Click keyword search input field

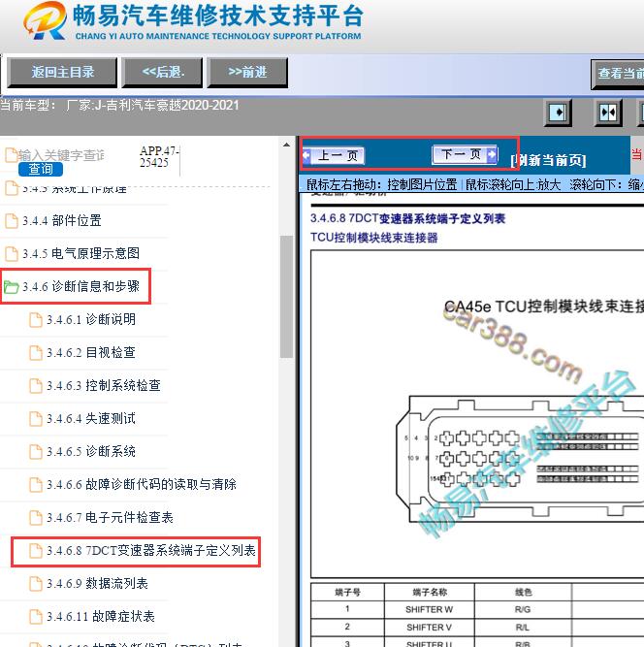[62, 155]
